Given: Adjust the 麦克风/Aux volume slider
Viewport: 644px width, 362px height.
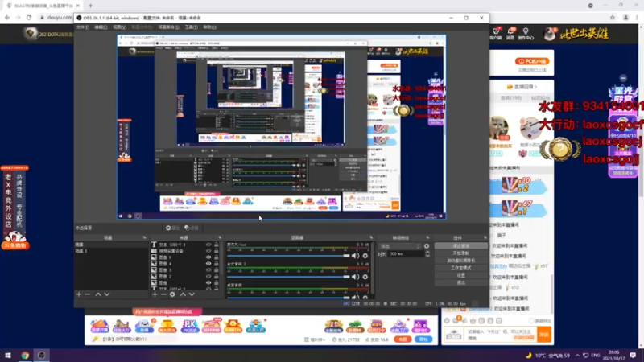Looking at the screenshot, I should point(288,256).
